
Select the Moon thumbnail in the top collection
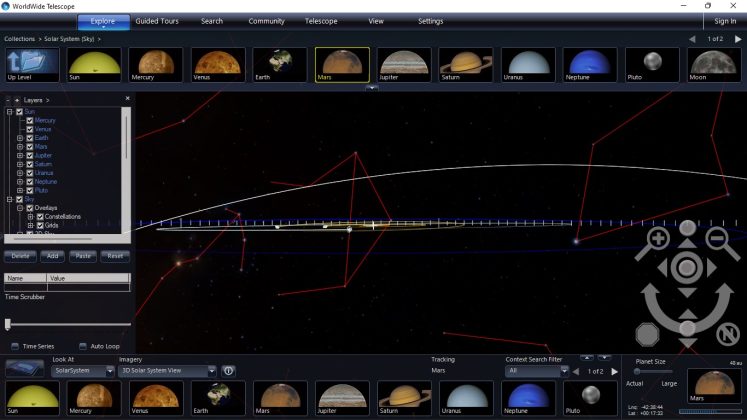(x=714, y=64)
